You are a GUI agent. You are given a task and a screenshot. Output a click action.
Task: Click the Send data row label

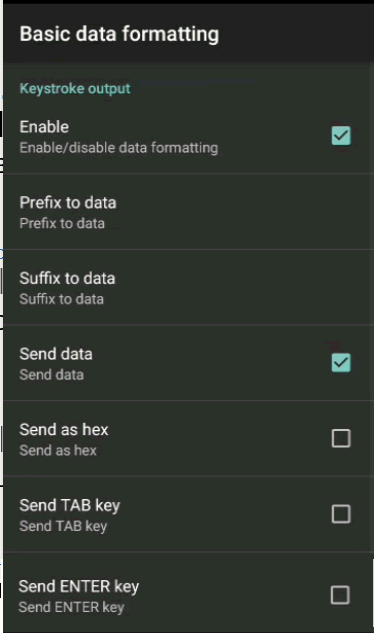coord(56,354)
